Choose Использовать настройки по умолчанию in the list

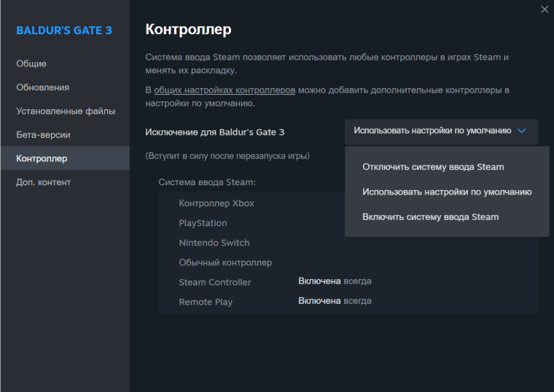click(447, 192)
